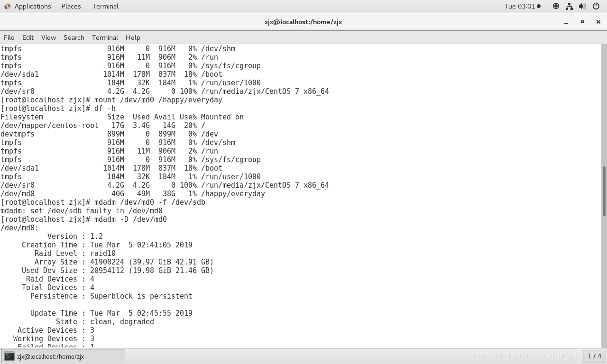Click the 'Filesystem Size Used Avail' header line

tap(122, 117)
